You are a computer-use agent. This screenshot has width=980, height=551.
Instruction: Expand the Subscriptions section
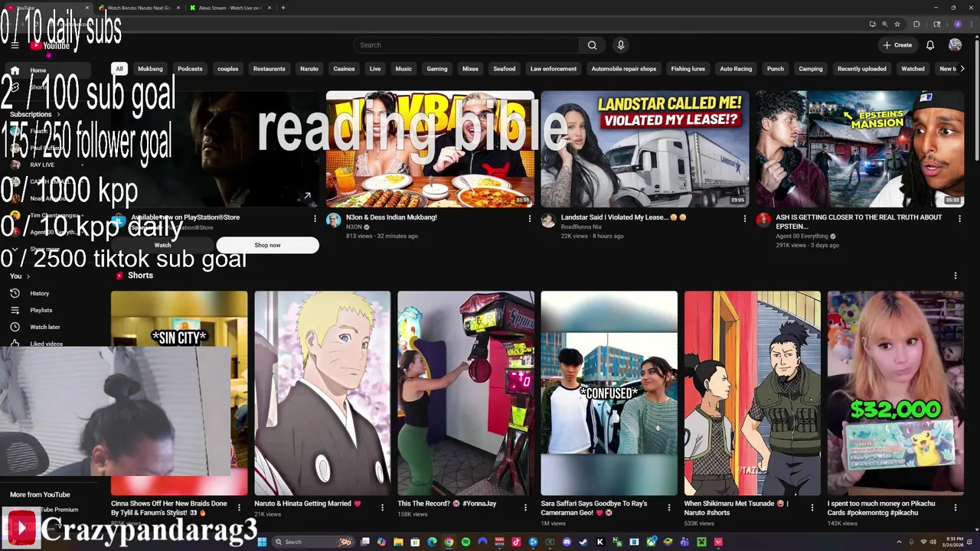click(x=34, y=114)
